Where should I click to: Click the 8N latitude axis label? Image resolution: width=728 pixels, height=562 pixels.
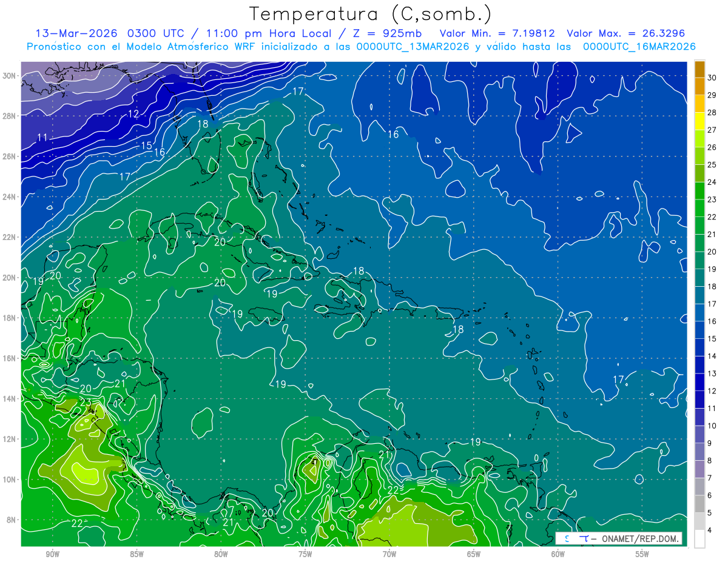coord(12,520)
